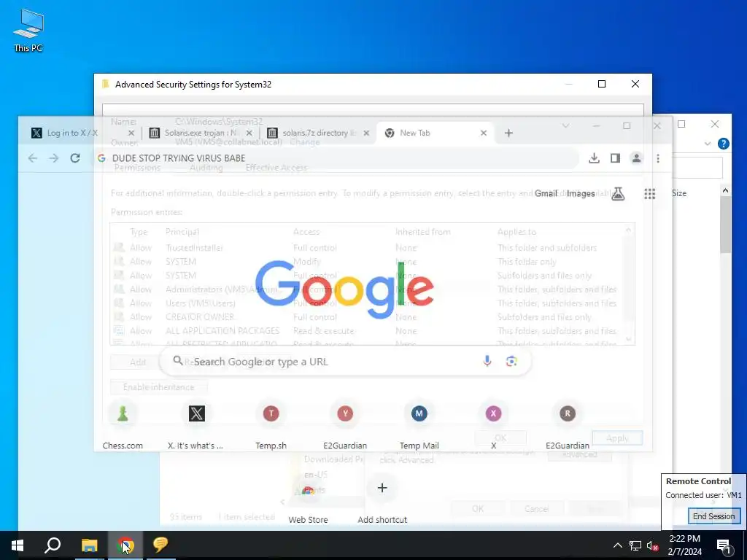
Task: Open File Explorer from taskbar
Action: [89, 545]
